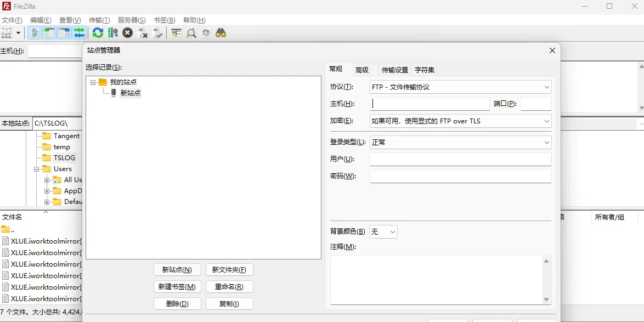Toggle the remote directory tree icon

(x=65, y=32)
